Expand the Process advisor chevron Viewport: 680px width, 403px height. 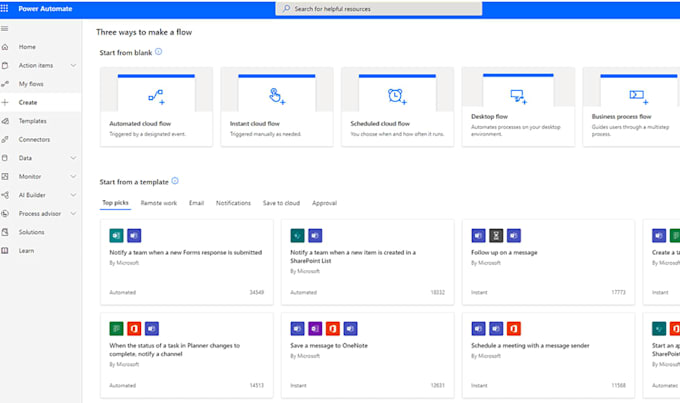click(73, 213)
